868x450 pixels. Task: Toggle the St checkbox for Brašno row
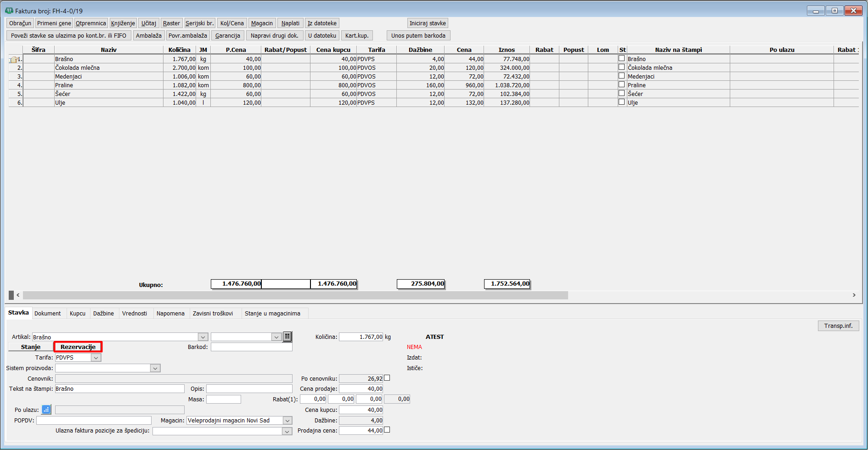point(621,58)
